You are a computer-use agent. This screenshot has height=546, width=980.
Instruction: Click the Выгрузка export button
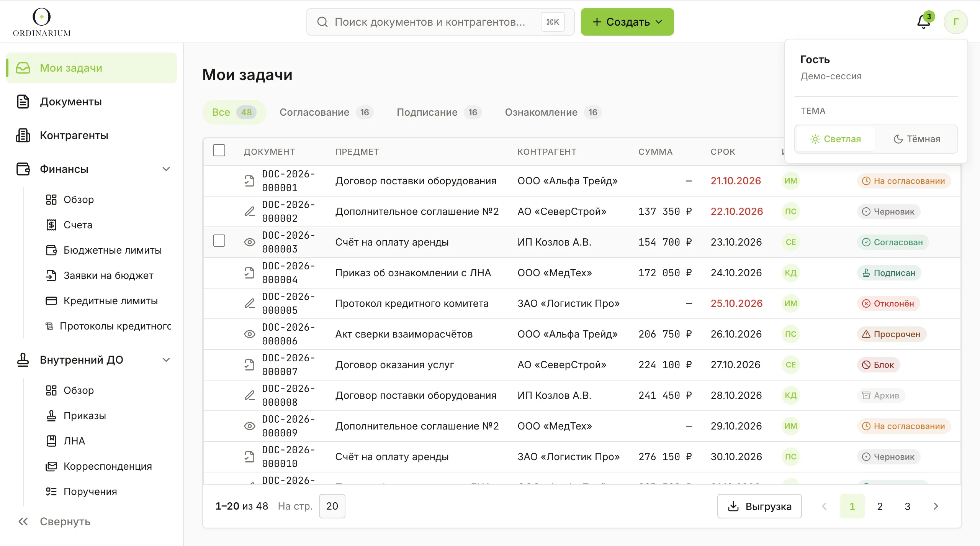(x=759, y=506)
